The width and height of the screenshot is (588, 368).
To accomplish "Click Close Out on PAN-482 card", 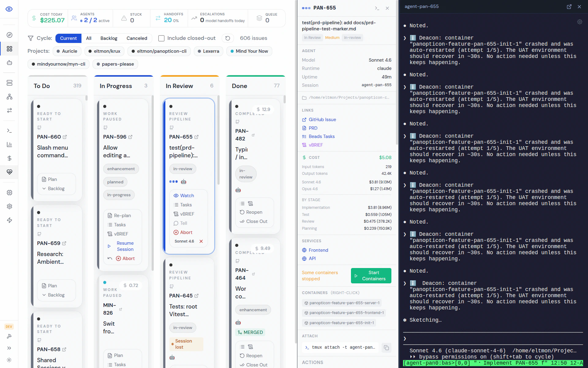I will [x=254, y=221].
